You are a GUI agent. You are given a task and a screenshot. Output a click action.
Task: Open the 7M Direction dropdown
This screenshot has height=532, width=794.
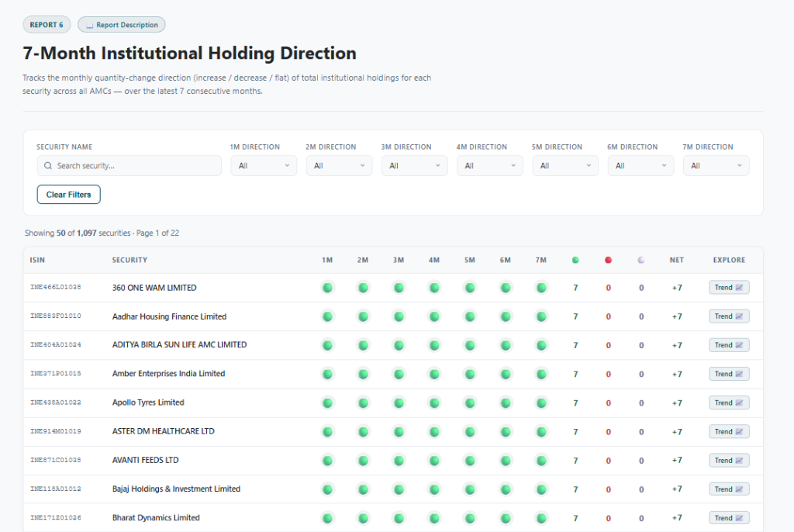(716, 166)
